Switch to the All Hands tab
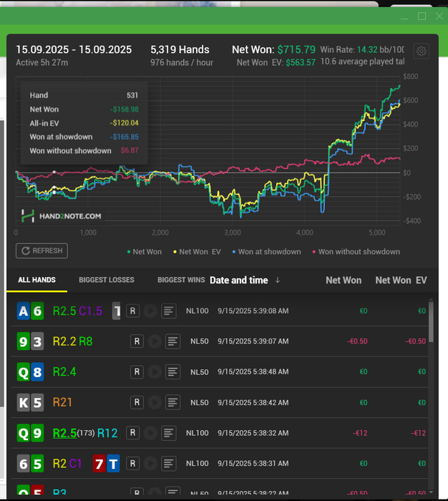 click(36, 280)
